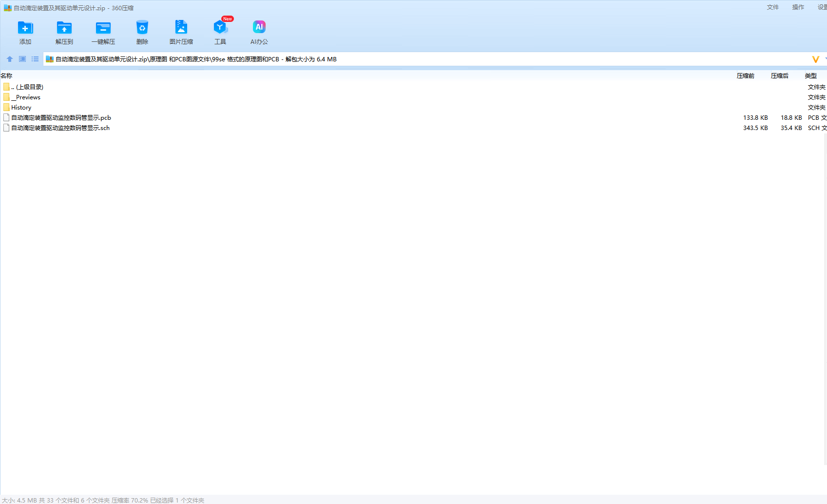Click the address bar path field

pyautogui.click(x=439, y=59)
